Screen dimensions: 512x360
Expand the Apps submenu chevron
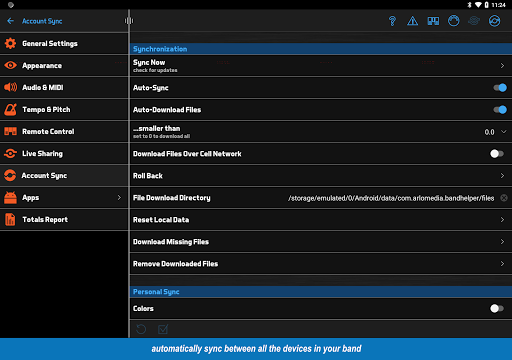tap(119, 198)
